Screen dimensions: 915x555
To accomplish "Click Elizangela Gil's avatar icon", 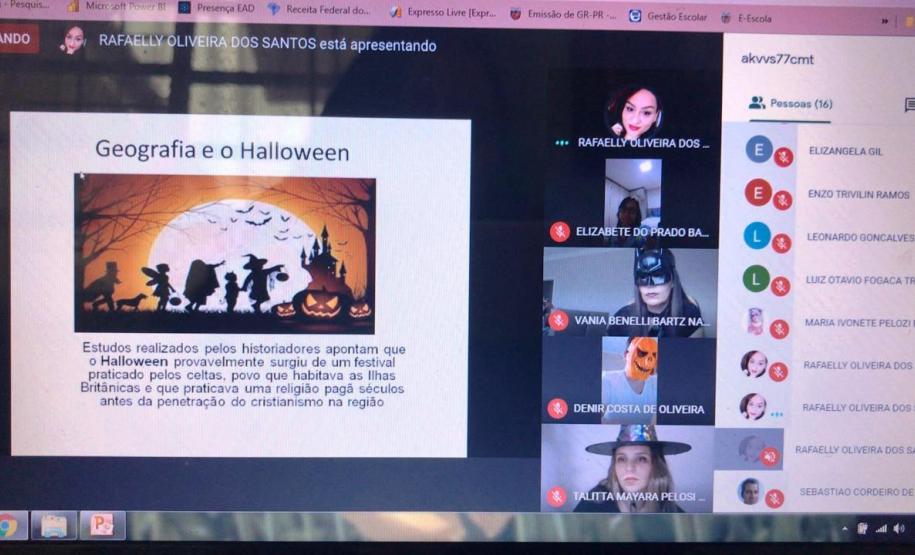I will [758, 149].
